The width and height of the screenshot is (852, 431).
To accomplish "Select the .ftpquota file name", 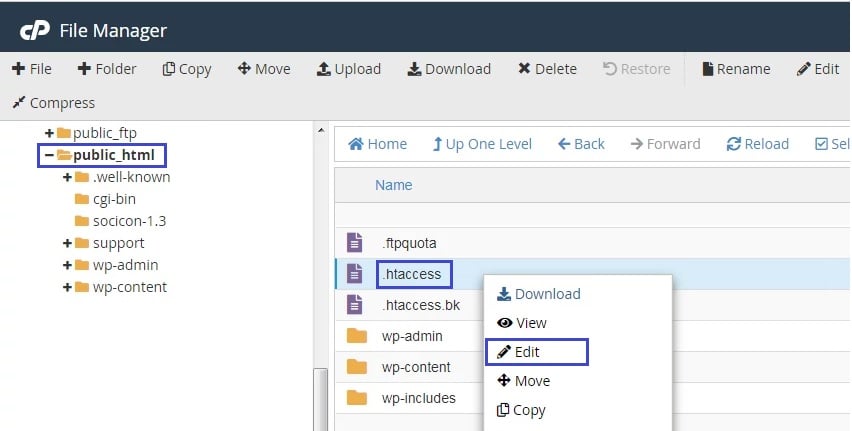I will tap(409, 243).
